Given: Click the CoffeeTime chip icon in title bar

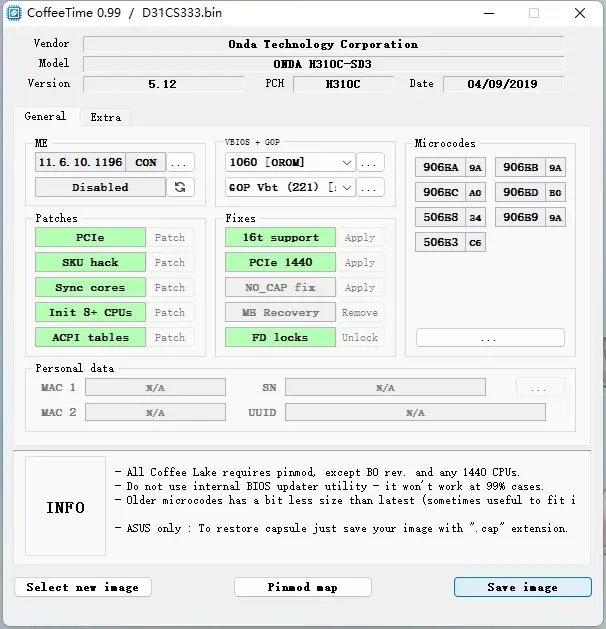Looking at the screenshot, I should pos(14,13).
